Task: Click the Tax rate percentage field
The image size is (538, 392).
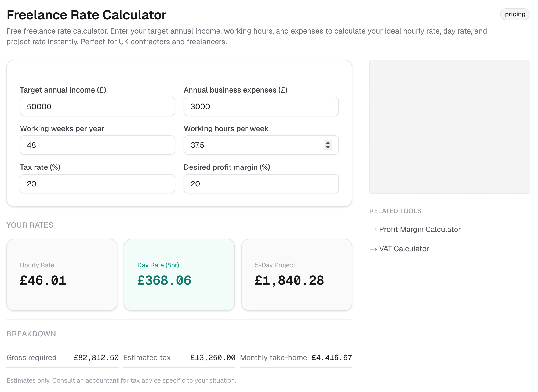Action: 97,184
